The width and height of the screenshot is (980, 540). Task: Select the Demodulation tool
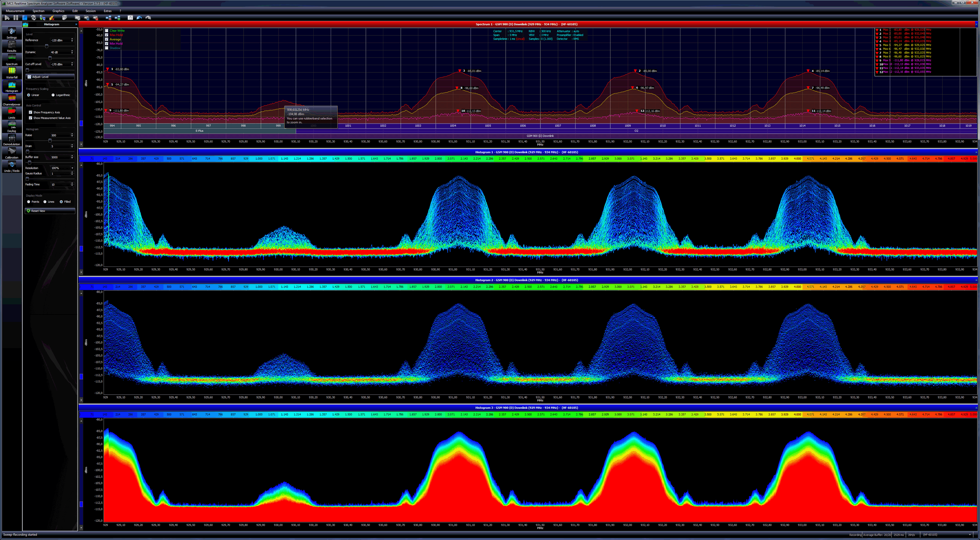12,140
